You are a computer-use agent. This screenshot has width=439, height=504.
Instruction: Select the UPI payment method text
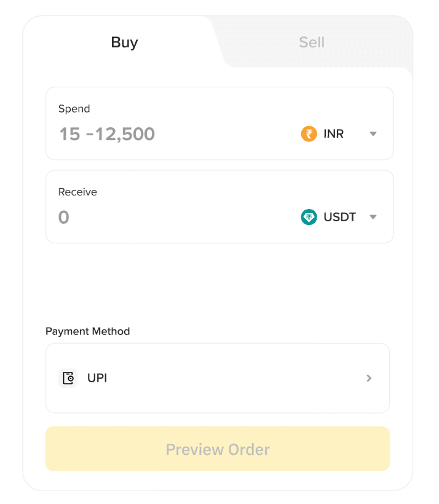coord(97,378)
